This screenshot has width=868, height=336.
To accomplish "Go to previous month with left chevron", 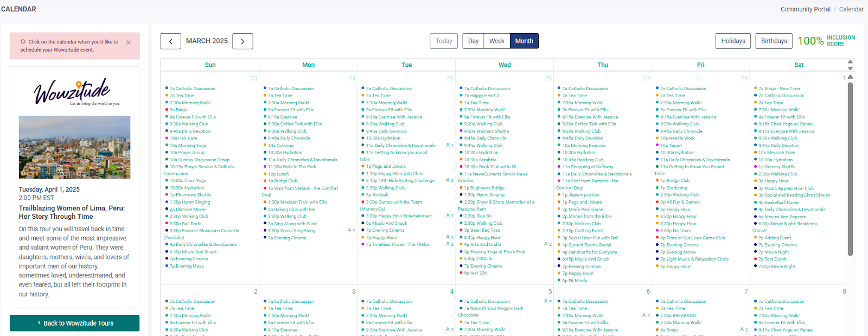I will click(x=170, y=41).
